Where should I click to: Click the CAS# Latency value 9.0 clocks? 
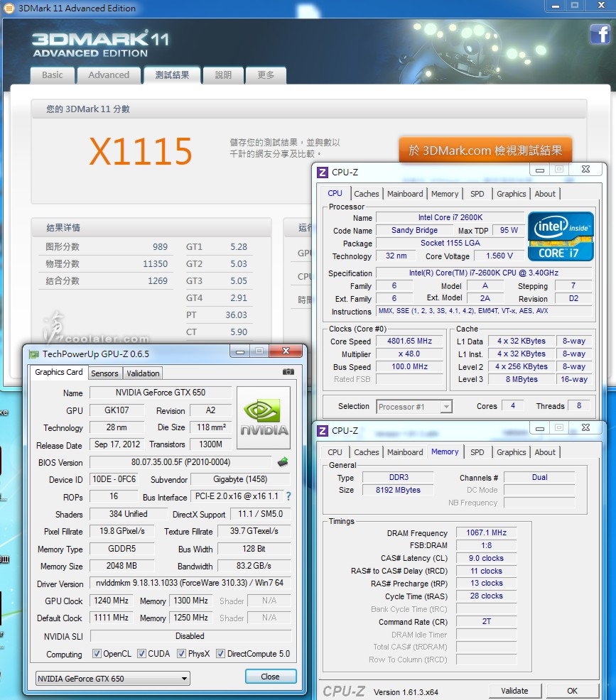[x=486, y=558]
